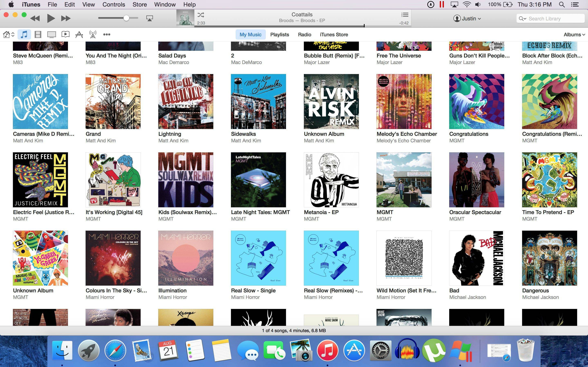Go to the iTunes Store
588x367 pixels.
tap(334, 34)
